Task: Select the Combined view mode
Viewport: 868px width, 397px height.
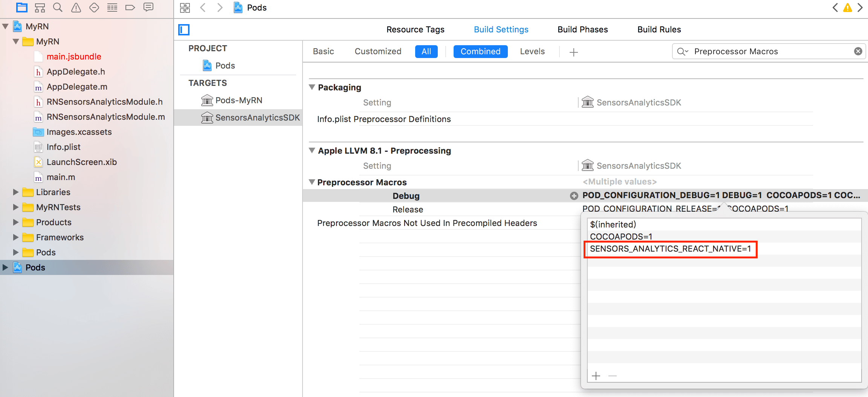Action: tap(480, 51)
